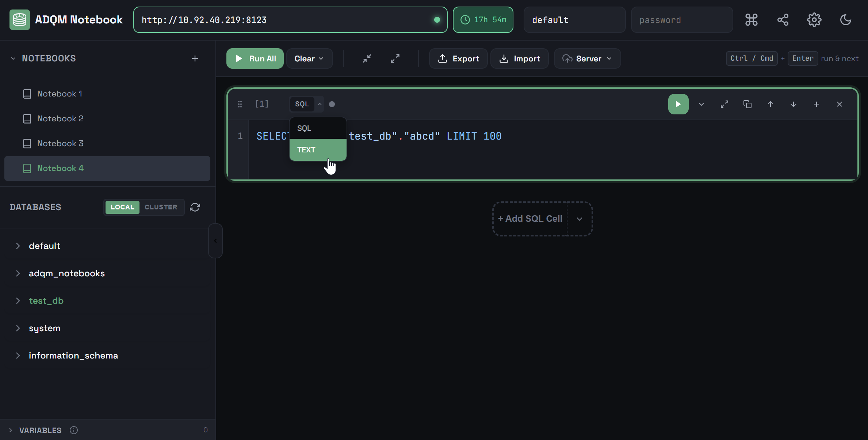Open the Clear dropdown
The image size is (868, 440).
309,58
